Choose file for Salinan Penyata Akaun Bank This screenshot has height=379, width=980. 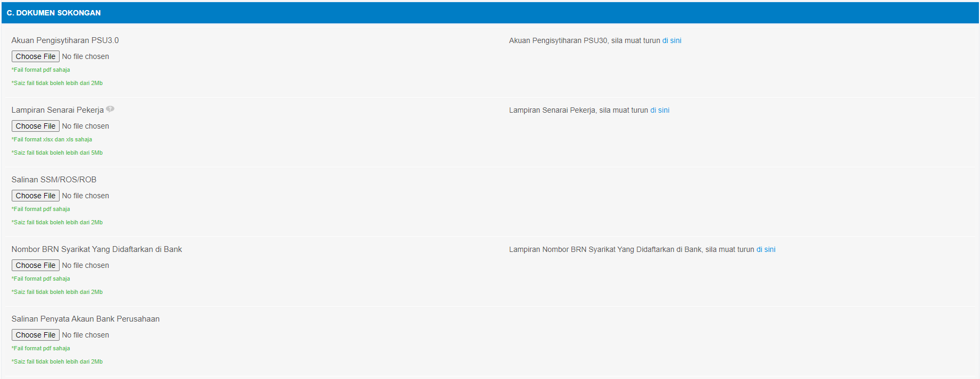coord(36,335)
